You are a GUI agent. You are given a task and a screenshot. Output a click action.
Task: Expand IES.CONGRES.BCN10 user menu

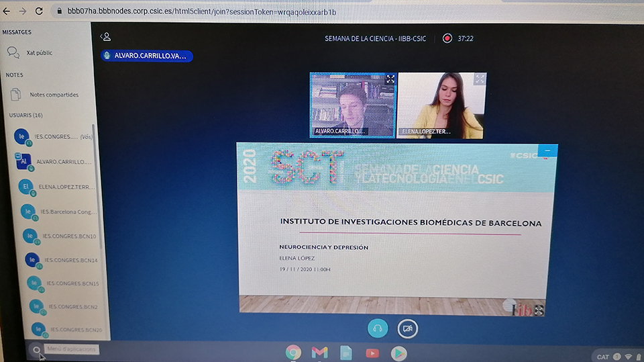pos(67,236)
